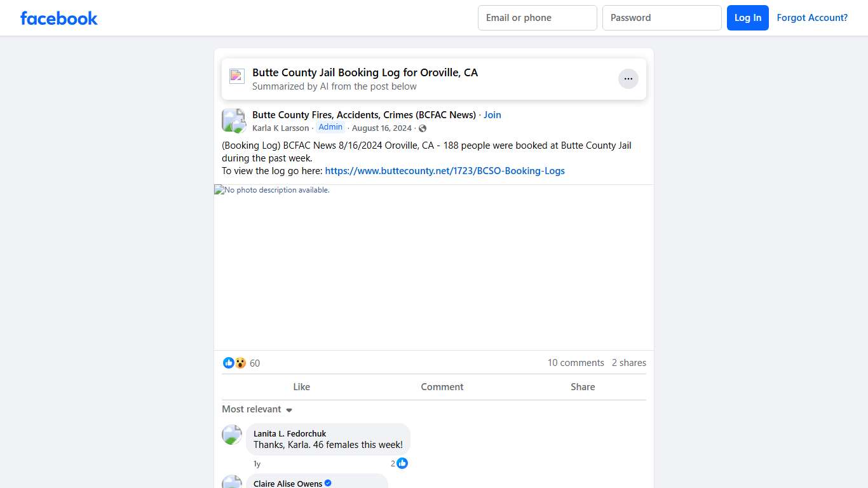The image size is (868, 488).
Task: Click the chevron next to Most relevant
Action: 289,410
